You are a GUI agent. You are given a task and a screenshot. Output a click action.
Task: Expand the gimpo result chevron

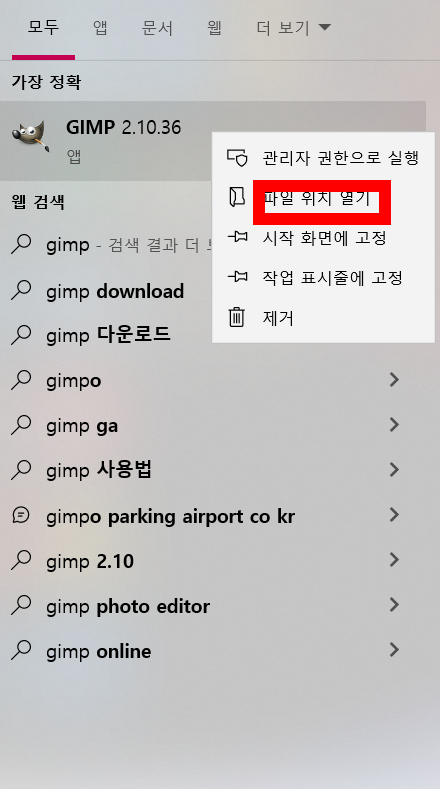(394, 380)
